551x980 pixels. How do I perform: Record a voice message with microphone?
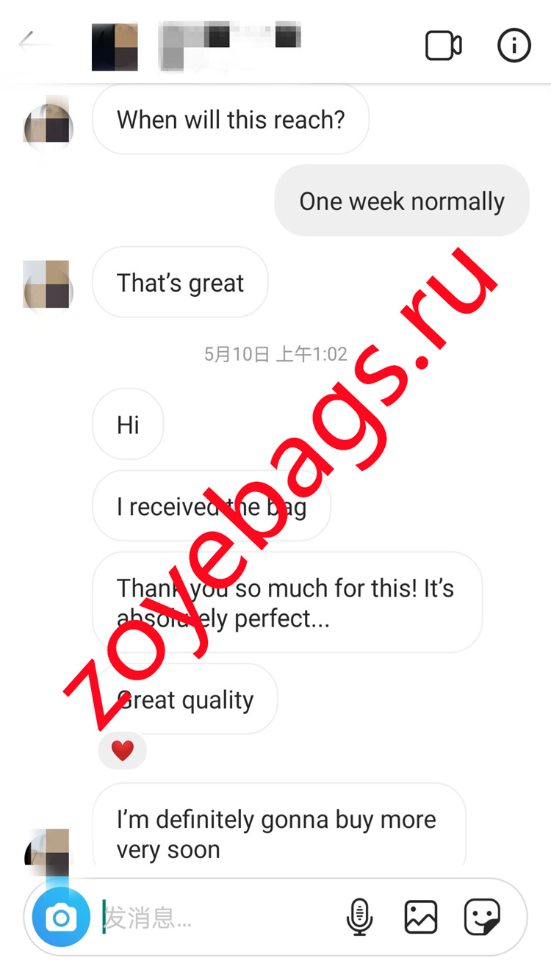pos(359,917)
